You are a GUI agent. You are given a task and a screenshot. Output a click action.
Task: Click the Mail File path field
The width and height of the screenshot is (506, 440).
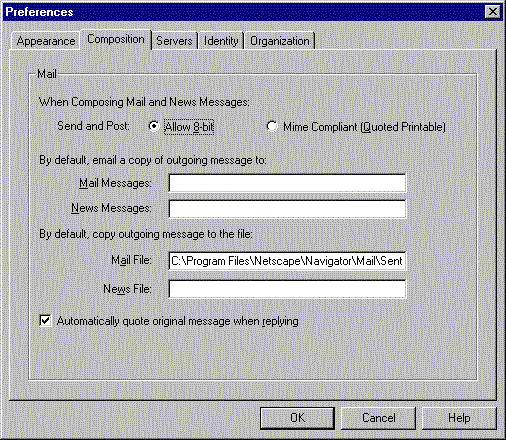(287, 261)
